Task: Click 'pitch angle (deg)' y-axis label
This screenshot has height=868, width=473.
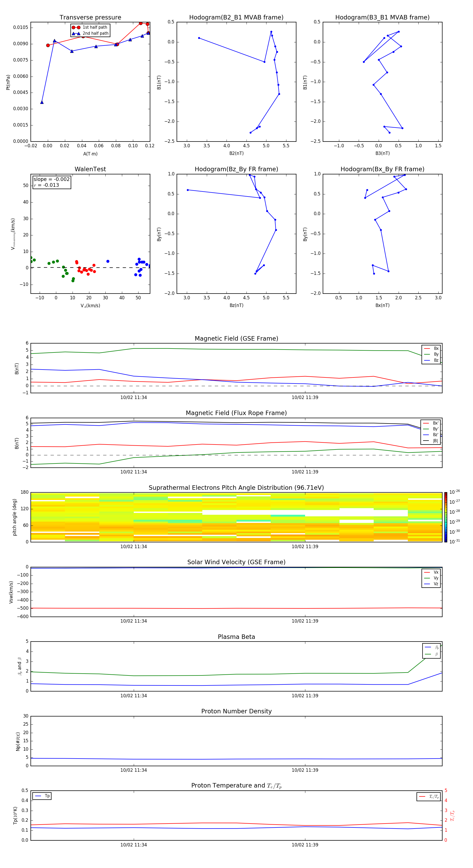Action: [14, 517]
